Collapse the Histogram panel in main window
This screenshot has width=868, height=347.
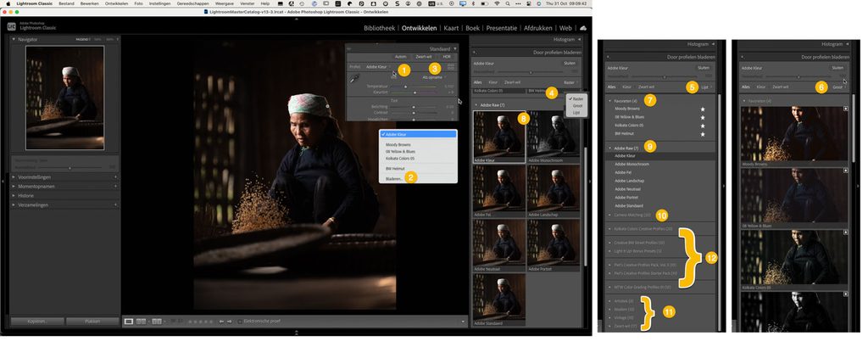tap(580, 40)
